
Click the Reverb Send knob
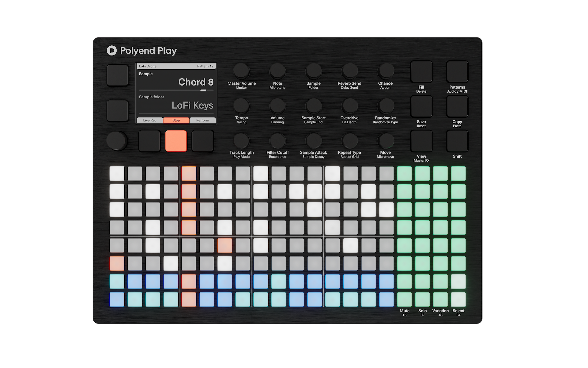pos(349,71)
